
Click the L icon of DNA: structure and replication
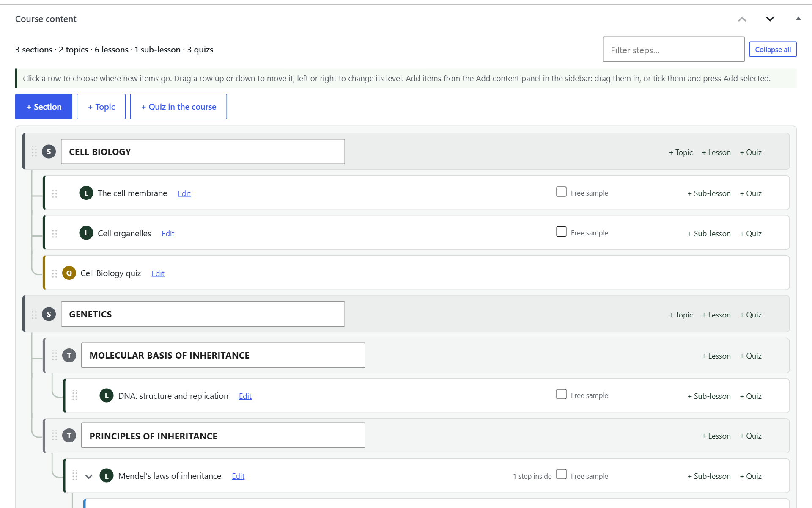point(107,395)
